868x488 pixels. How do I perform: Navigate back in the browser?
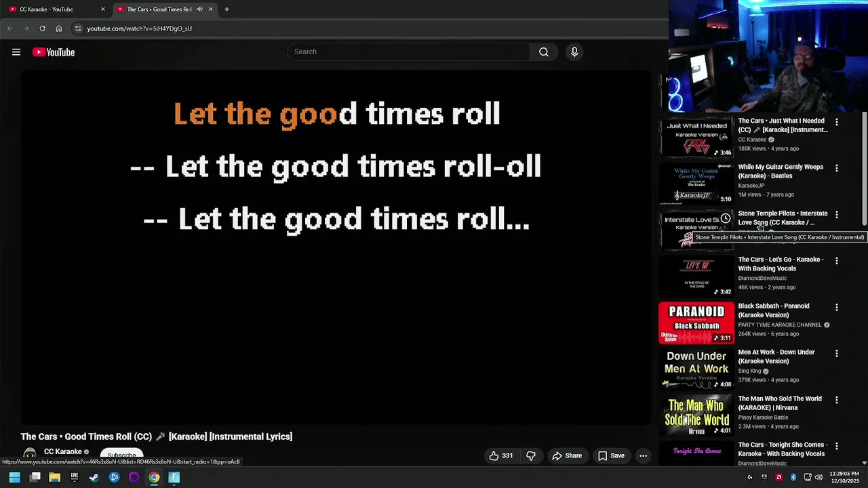9,28
